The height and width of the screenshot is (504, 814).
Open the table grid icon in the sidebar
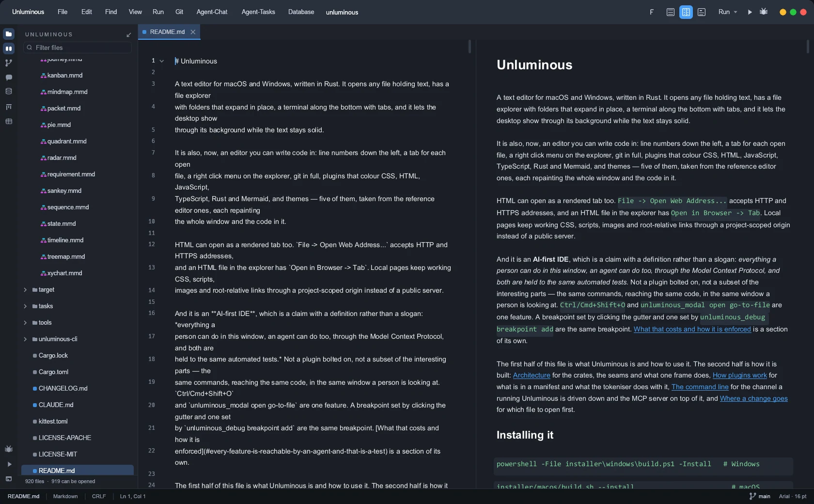(x=9, y=121)
